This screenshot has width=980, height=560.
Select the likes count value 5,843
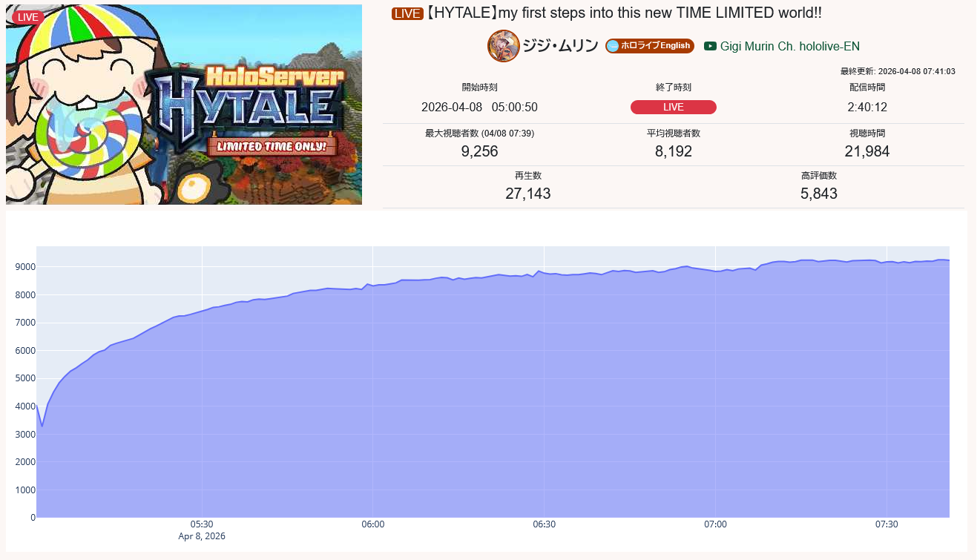click(x=819, y=194)
